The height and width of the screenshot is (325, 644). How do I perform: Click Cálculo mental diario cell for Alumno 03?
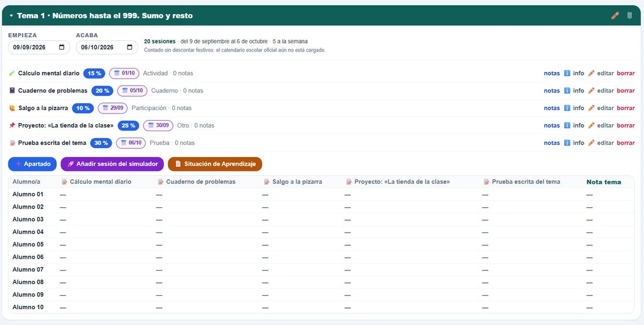(x=63, y=220)
